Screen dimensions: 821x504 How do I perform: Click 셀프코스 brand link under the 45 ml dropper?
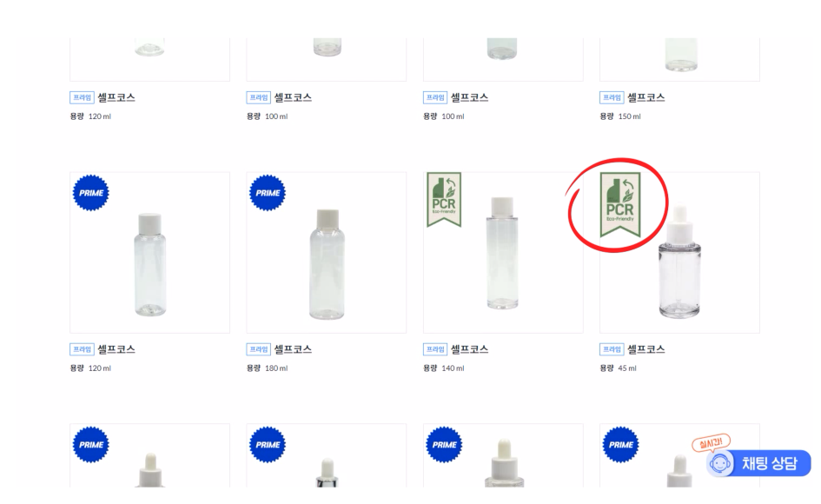coord(646,349)
